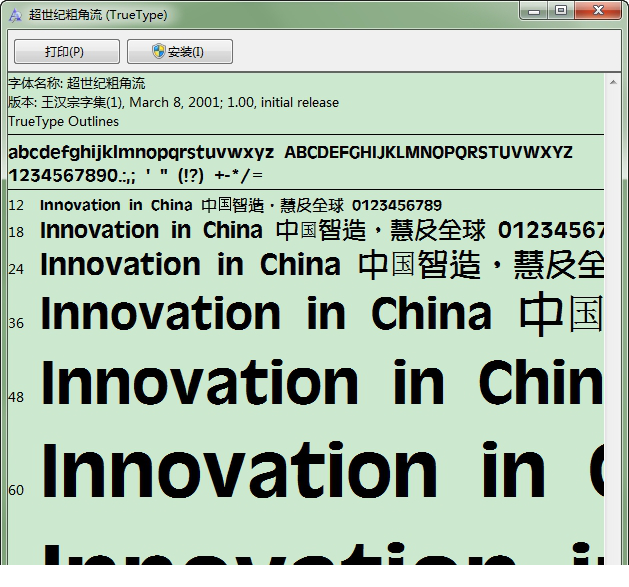
Task: Click the 12-point Innovation in China sample
Action: [x=241, y=205]
